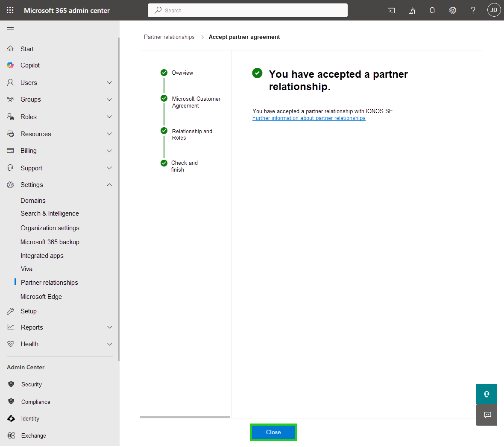Click inside the Search field

(248, 10)
